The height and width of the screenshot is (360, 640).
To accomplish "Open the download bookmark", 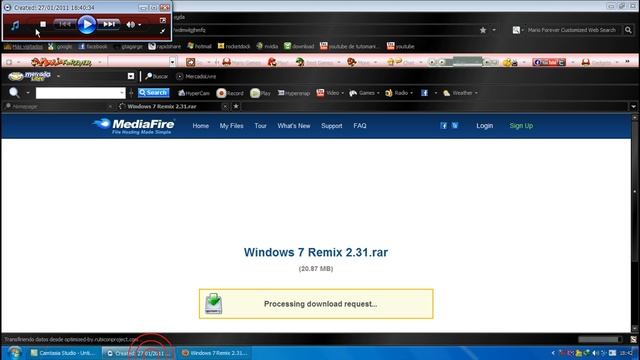I will [x=299, y=47].
